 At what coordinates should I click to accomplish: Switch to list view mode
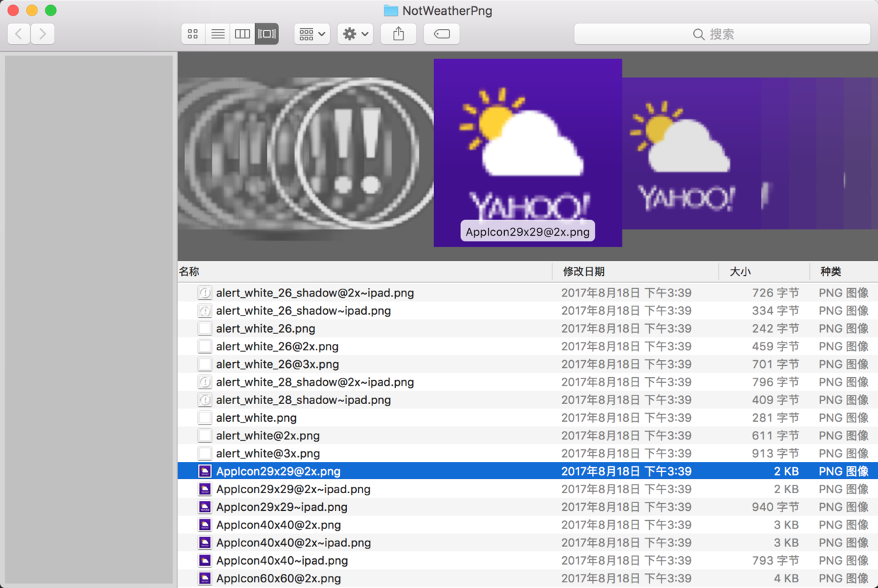pyautogui.click(x=218, y=34)
